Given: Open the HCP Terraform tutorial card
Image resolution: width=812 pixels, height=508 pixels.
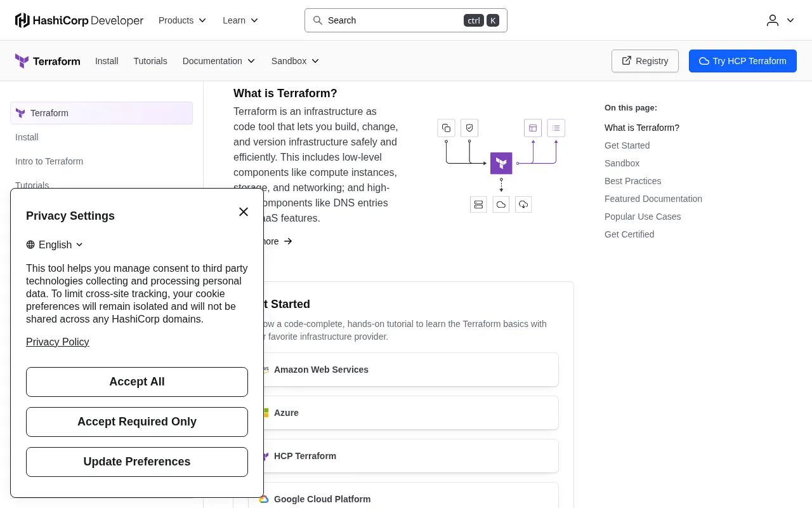Looking at the screenshot, I should (403, 456).
